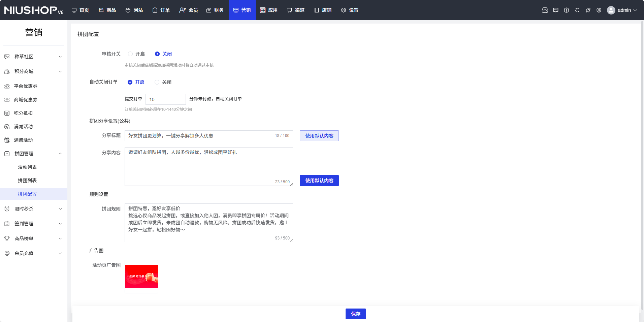Image resolution: width=644 pixels, height=322 pixels.
Task: Click the gear icon beside admin avatar
Action: click(599, 10)
